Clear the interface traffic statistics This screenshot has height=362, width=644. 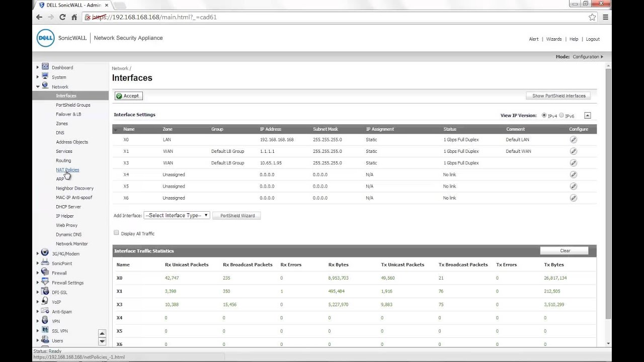click(565, 250)
